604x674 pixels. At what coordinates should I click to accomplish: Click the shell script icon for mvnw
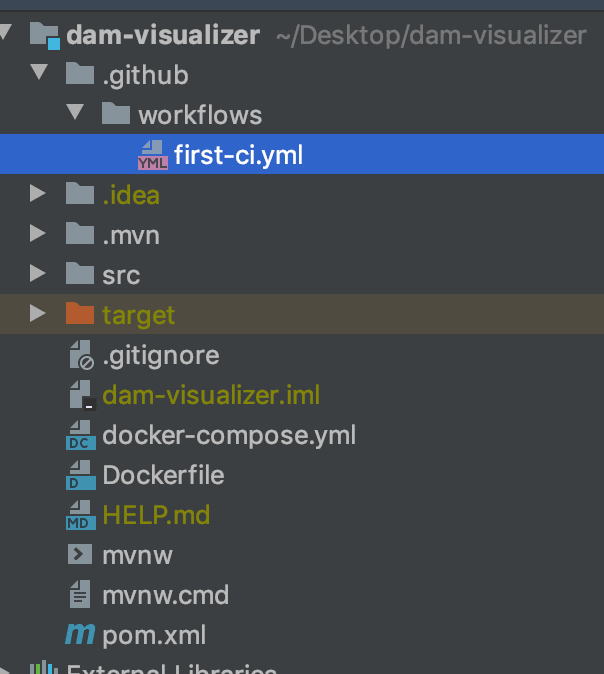80,555
